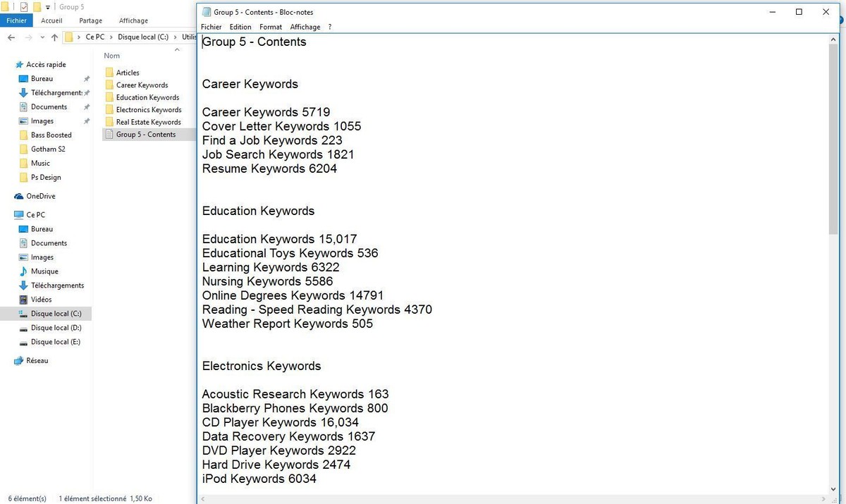Open Réseau in the sidebar

point(37,361)
